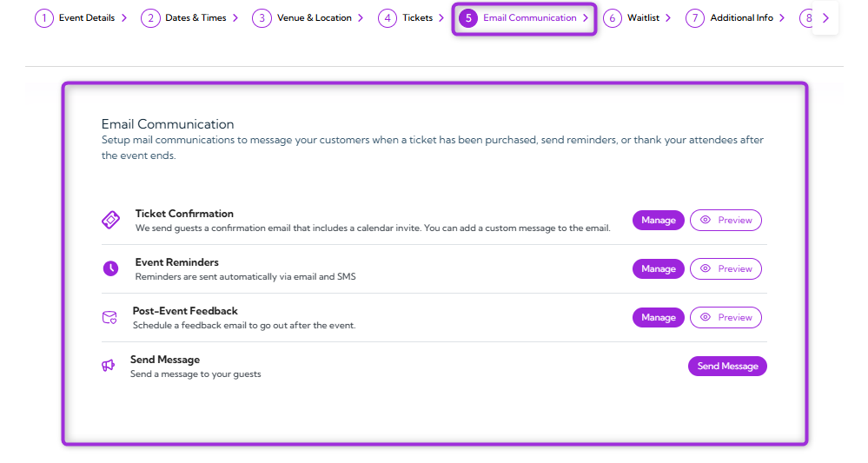Click the eye icon in Post-Event Feedback Preview
868x463 pixels.
[706, 317]
